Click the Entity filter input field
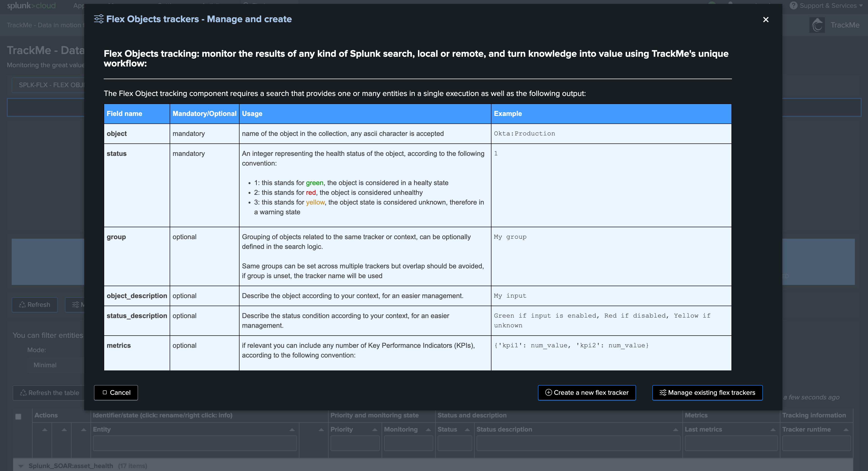The width and height of the screenshot is (868, 471). [195, 443]
